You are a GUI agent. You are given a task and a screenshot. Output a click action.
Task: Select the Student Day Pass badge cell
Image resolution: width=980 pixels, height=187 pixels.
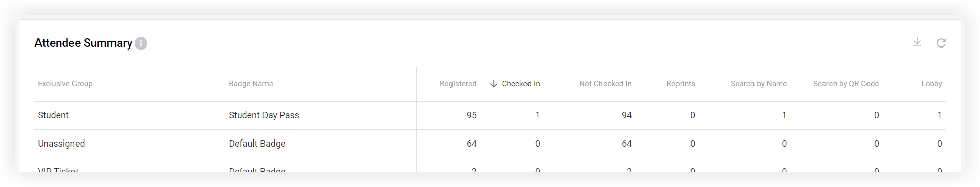coord(264,115)
